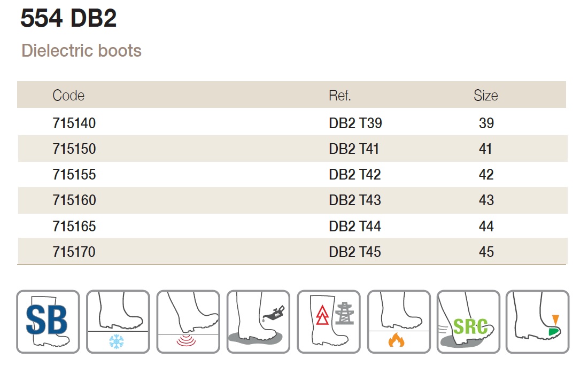This screenshot has width=588, height=374.
Task: Select the oil resistant sole icon
Action: 258,322
